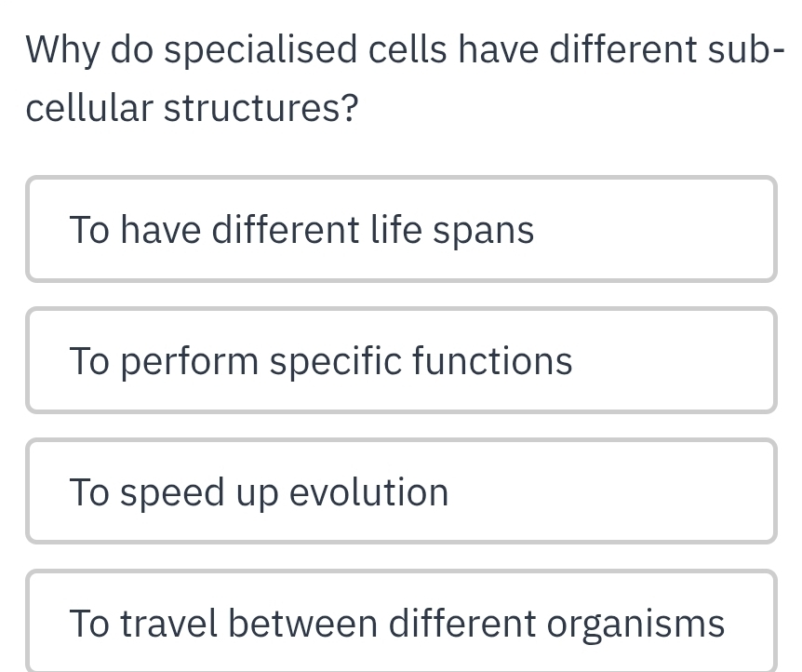The height and width of the screenshot is (672, 802).
Task: Click the word 'evolution' in third option
Action: [368, 491]
